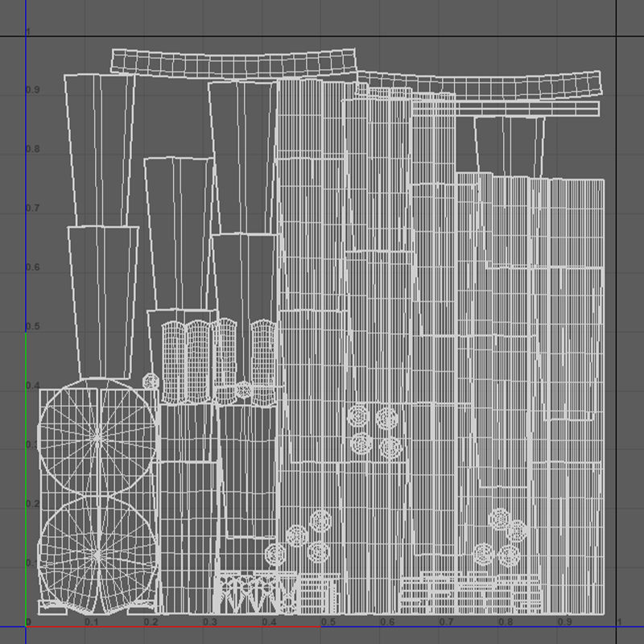Click the '0.8' label on the vertical axis
Screen dimensions: 644x644
coord(33,149)
